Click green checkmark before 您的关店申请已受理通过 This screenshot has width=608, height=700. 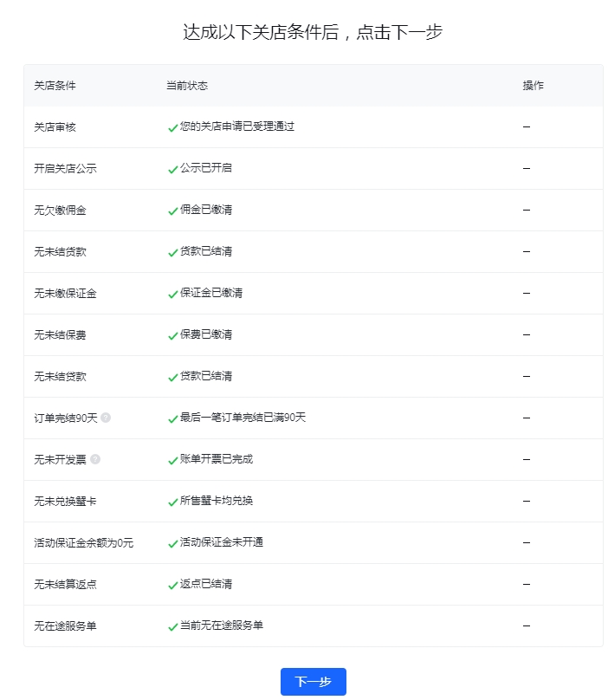[x=172, y=128]
